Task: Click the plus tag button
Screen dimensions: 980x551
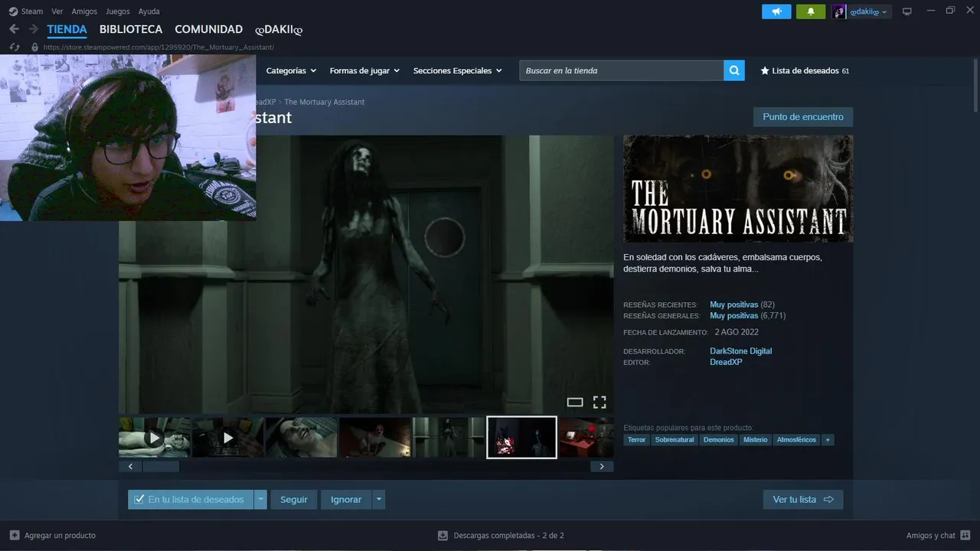Action: point(828,440)
